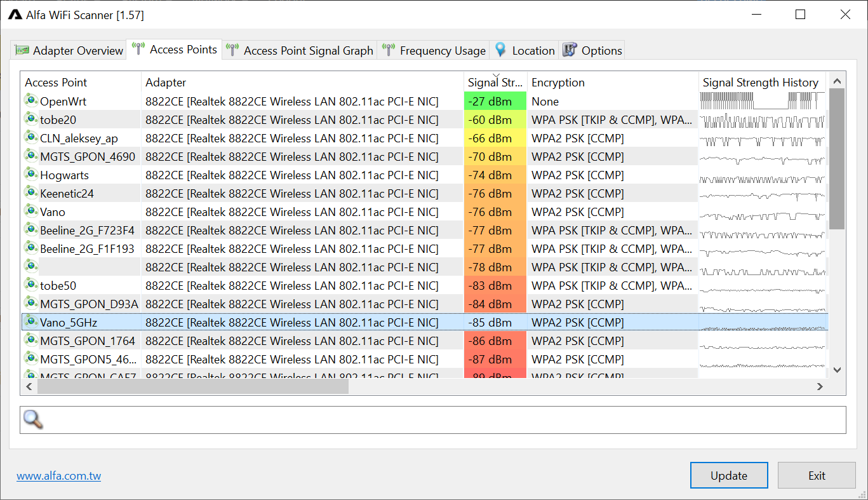
Task: Open the Frequency Usage tab
Action: point(434,51)
